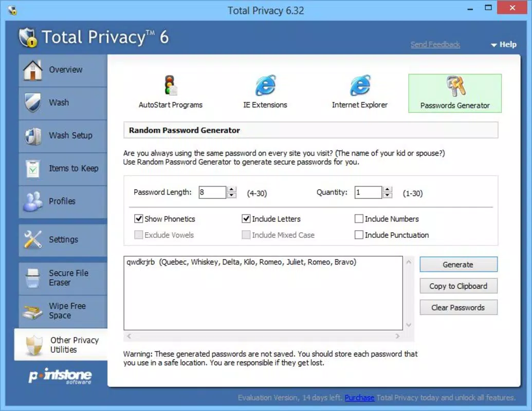Click the pointstone software logo
Image resolution: width=532 pixels, height=411 pixels.
(60, 376)
